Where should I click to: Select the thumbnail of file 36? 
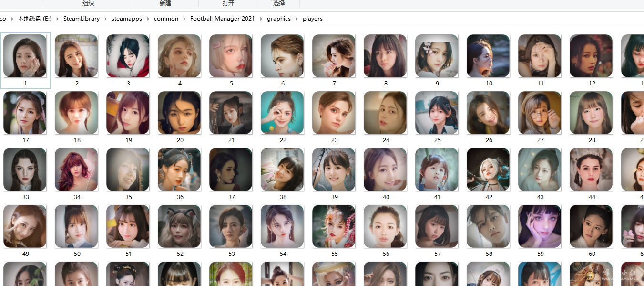coord(180,169)
